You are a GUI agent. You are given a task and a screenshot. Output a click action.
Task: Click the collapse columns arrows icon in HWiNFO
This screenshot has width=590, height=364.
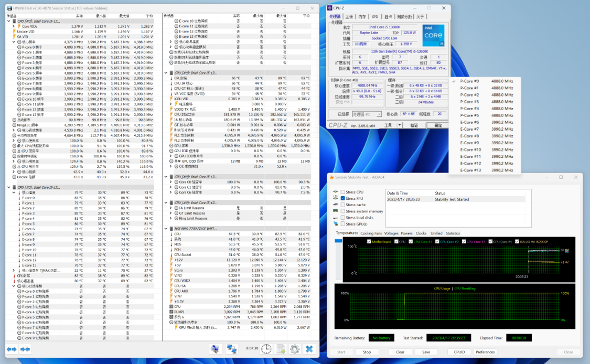[24, 349]
